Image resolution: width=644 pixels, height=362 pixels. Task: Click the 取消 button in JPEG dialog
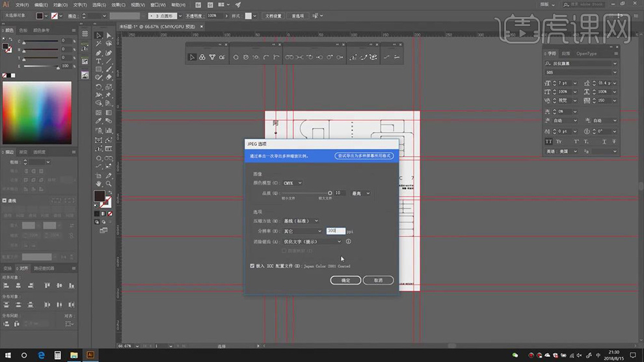tap(378, 280)
